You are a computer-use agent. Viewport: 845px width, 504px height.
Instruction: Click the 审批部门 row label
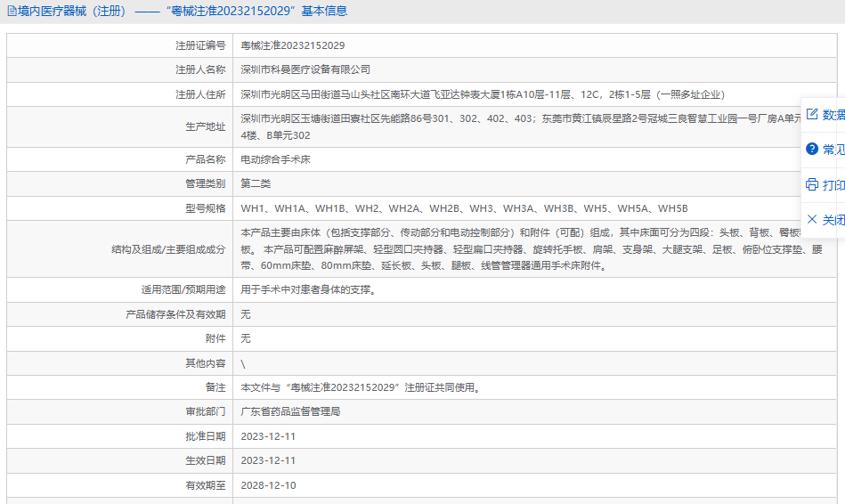(x=206, y=411)
